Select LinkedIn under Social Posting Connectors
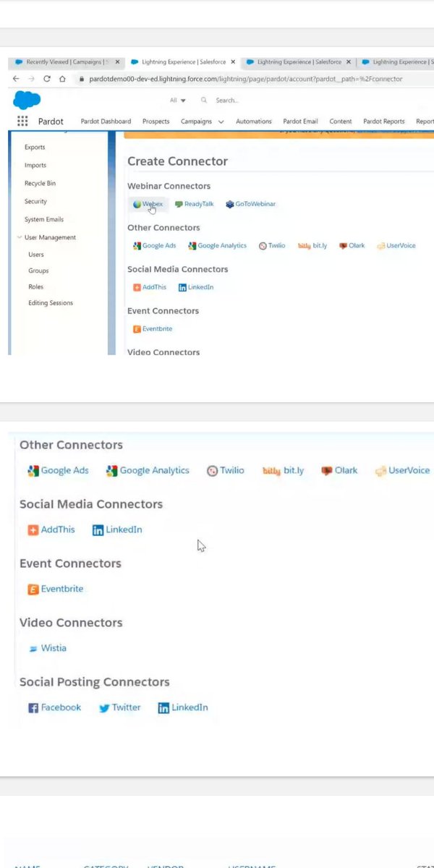The width and height of the screenshot is (434, 868). (x=183, y=707)
